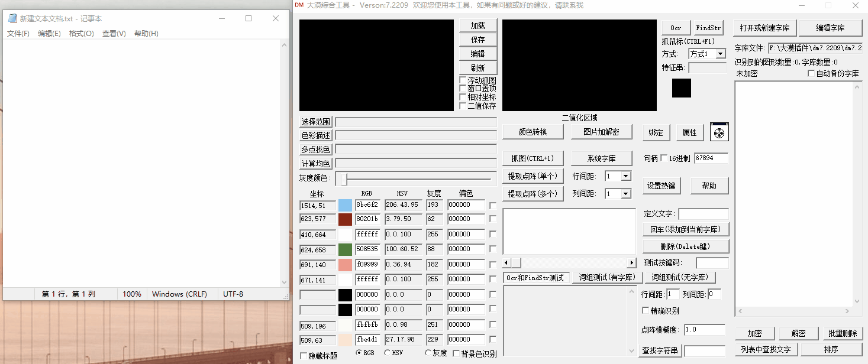Click the 排序 button to sort the library
This screenshot has height=364, width=868.
point(831,349)
